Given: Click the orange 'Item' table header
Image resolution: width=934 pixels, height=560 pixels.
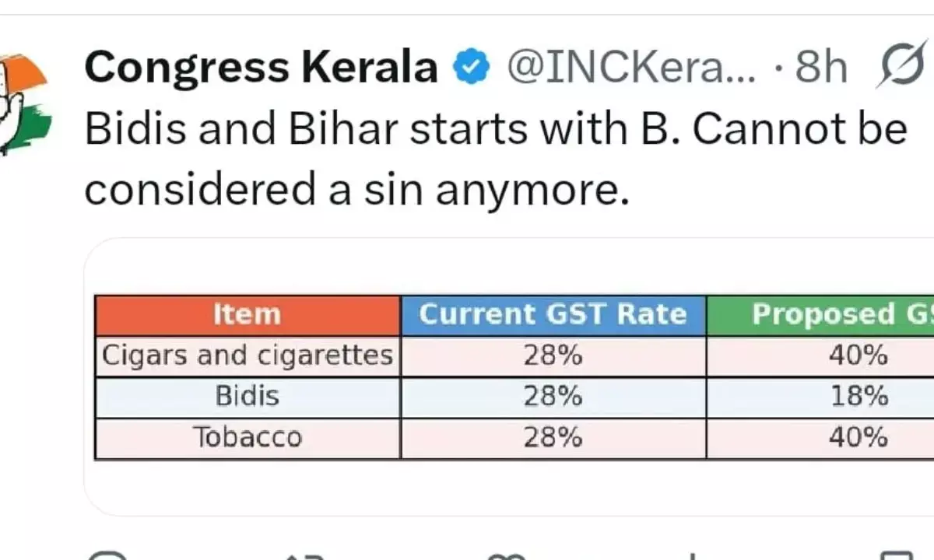Looking at the screenshot, I should click(x=247, y=314).
